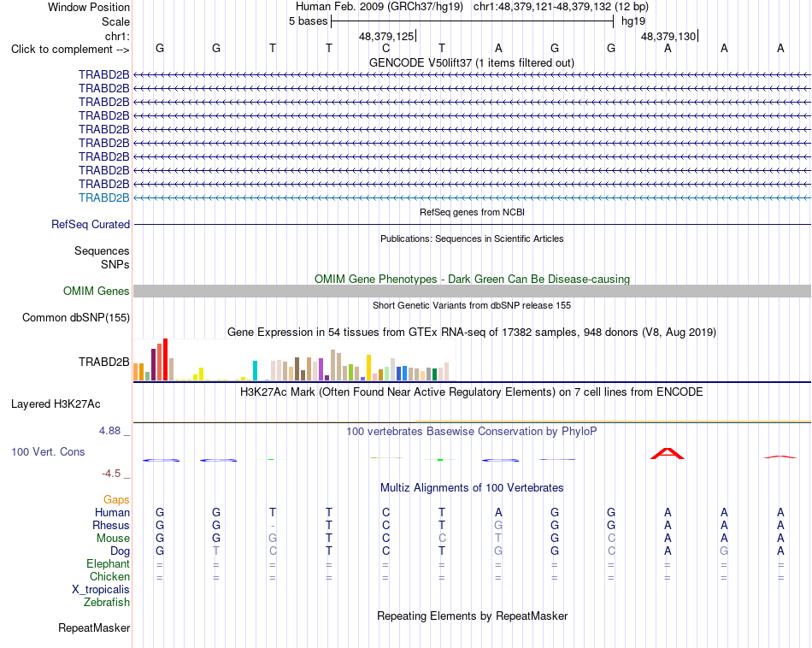Click the Chicken alignment row label

coord(109,576)
